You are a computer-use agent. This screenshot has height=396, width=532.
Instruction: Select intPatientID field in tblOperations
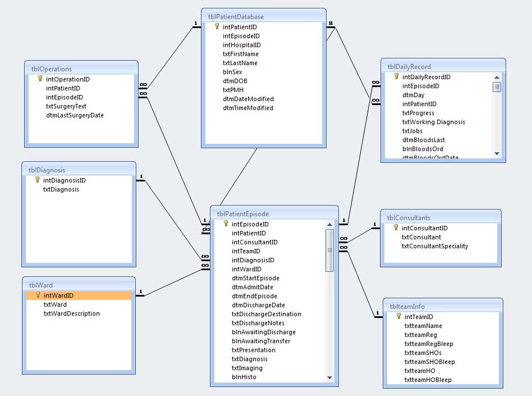pos(63,88)
